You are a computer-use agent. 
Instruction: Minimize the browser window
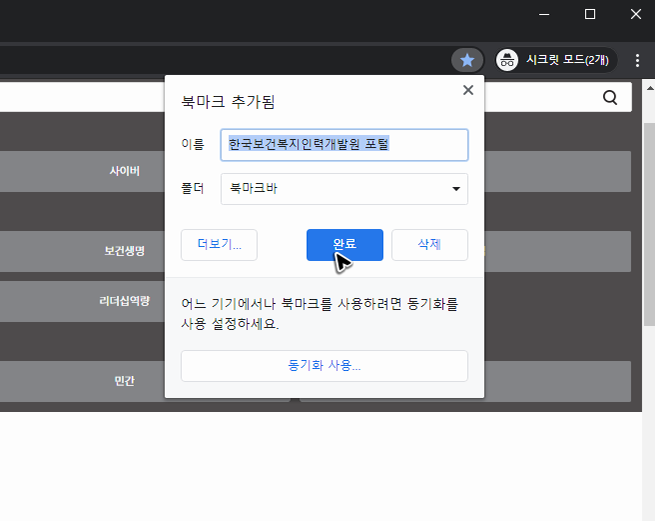coord(544,15)
